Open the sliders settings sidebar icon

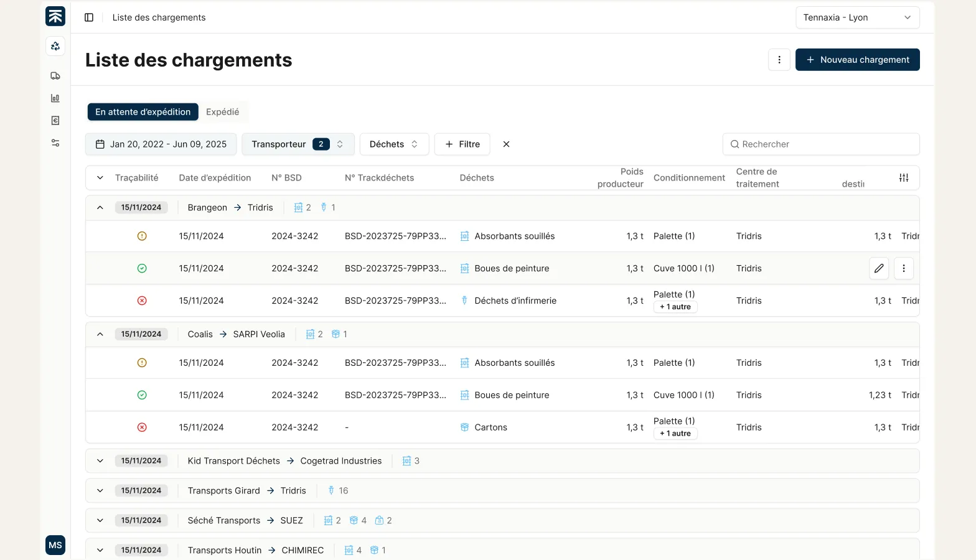click(55, 143)
